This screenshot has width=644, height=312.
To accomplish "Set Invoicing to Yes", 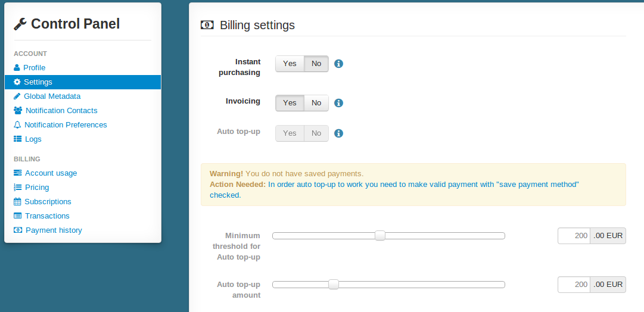I will coord(290,103).
